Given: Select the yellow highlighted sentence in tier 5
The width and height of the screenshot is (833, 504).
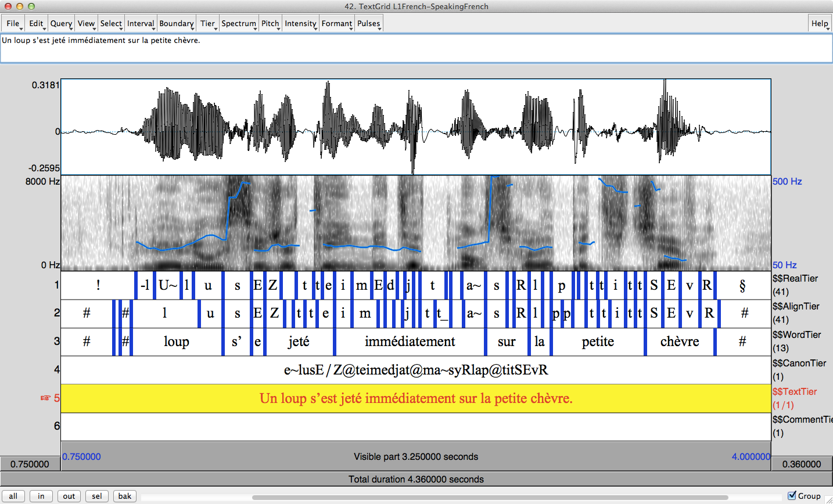Looking at the screenshot, I should pyautogui.click(x=416, y=398).
